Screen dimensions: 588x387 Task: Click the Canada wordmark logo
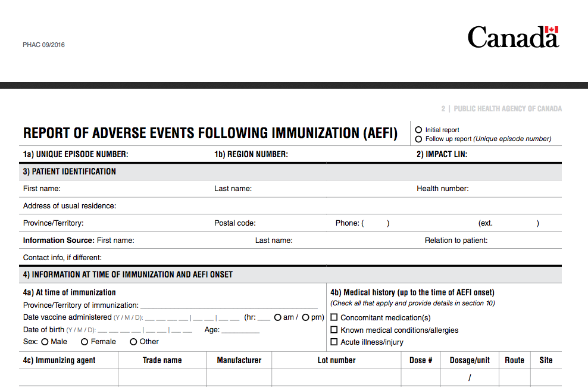513,37
